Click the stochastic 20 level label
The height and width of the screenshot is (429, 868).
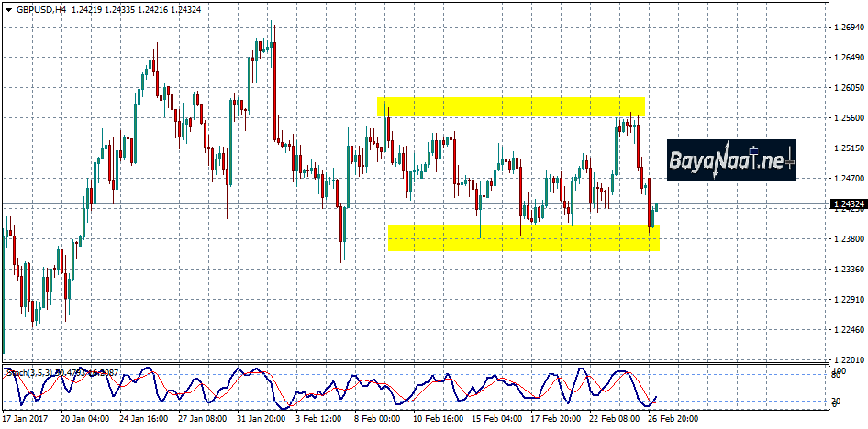(x=838, y=402)
